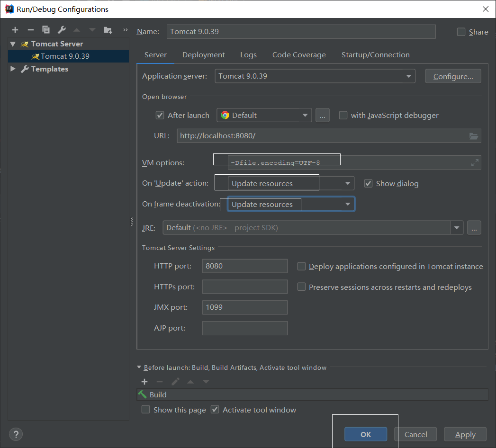
Task: Add before launch task plus icon
Action: [144, 382]
